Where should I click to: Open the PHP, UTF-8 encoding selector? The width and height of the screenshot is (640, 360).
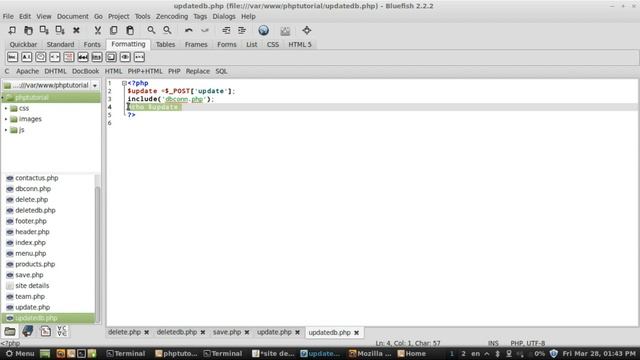(527, 343)
